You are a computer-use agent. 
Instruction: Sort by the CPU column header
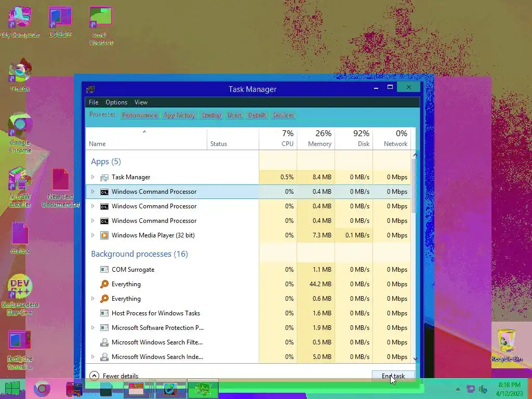[278, 139]
